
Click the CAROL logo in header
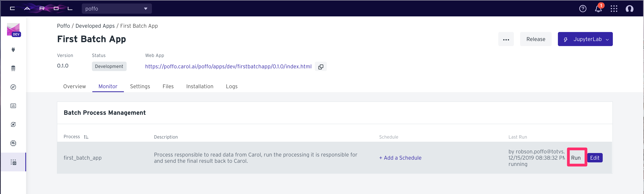click(x=41, y=9)
